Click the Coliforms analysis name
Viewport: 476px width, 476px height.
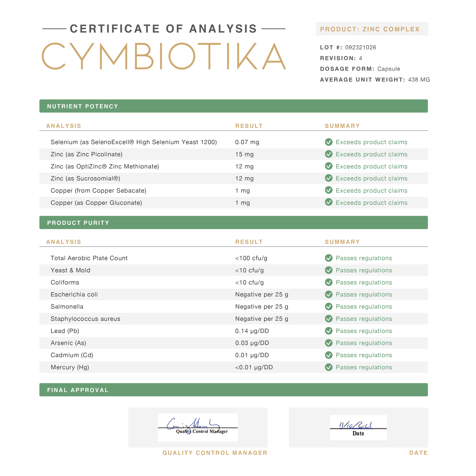pos(65,282)
